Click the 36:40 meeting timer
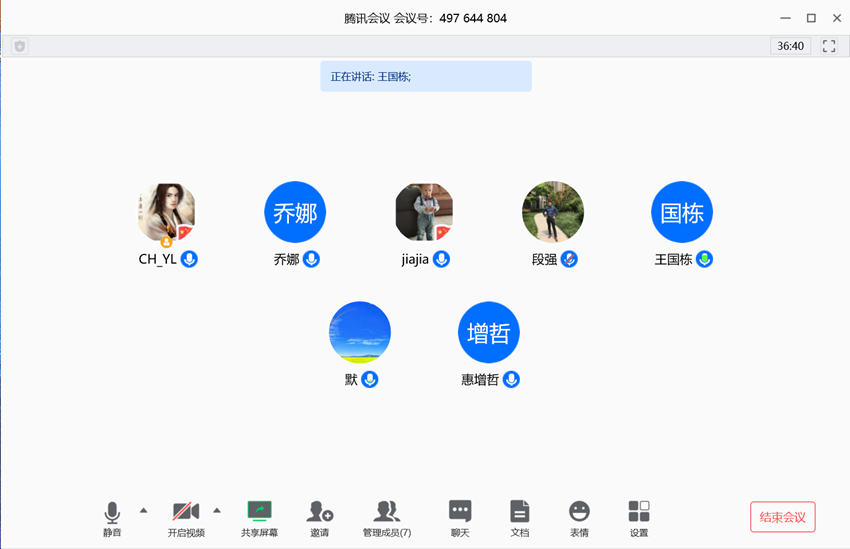850x549 pixels. [x=790, y=46]
